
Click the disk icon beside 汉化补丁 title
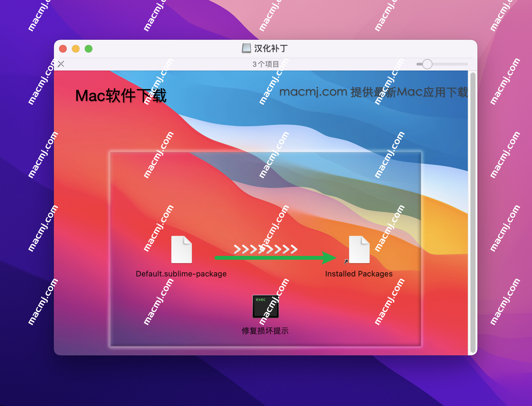[x=246, y=48]
